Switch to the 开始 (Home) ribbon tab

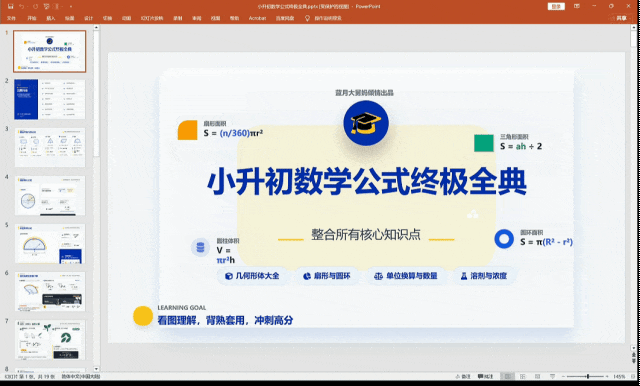click(31, 18)
